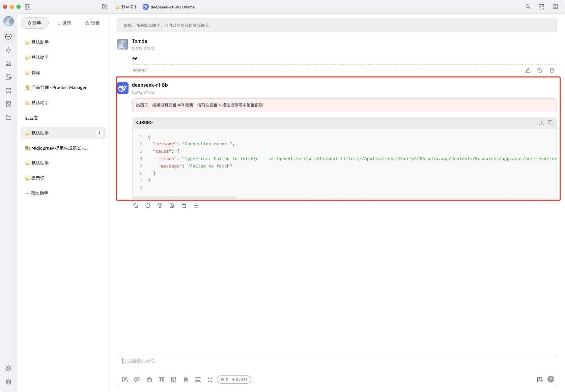Select the 翻译 assistant

point(63,72)
